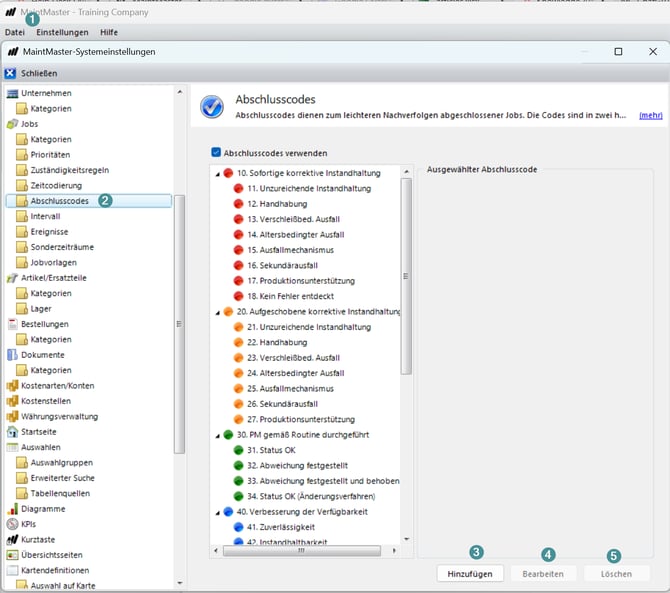Select code 34. Status OK (Änderungsverfahren)
This screenshot has height=593, width=670.
tap(311, 496)
